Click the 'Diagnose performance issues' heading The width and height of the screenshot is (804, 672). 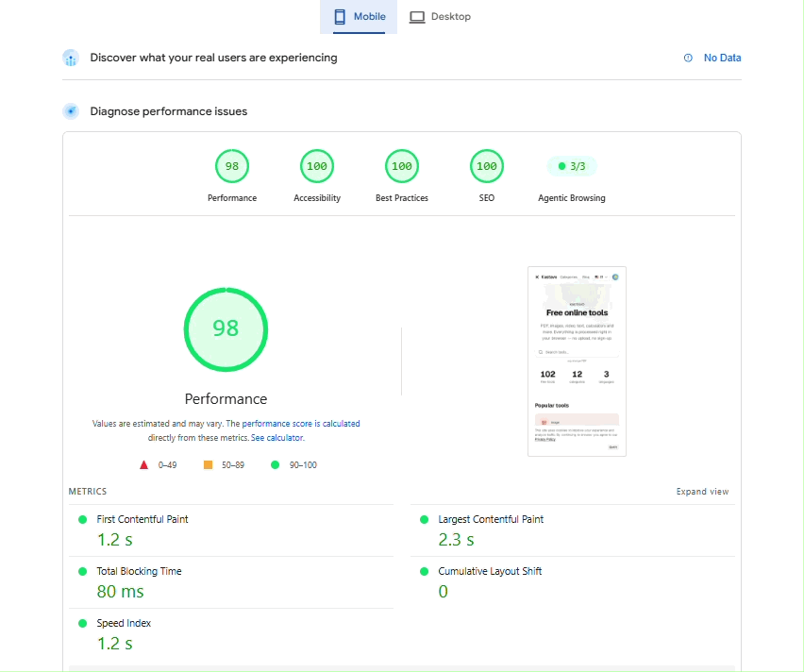tap(169, 111)
